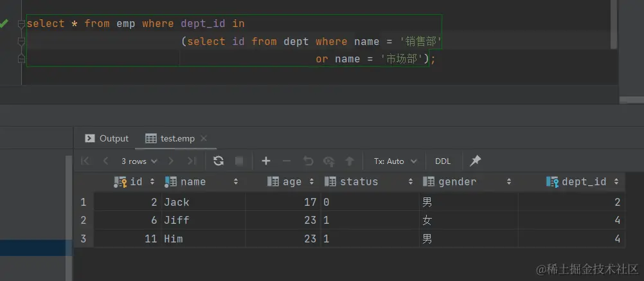Click the DDL button
The height and width of the screenshot is (281, 644).
tap(443, 161)
